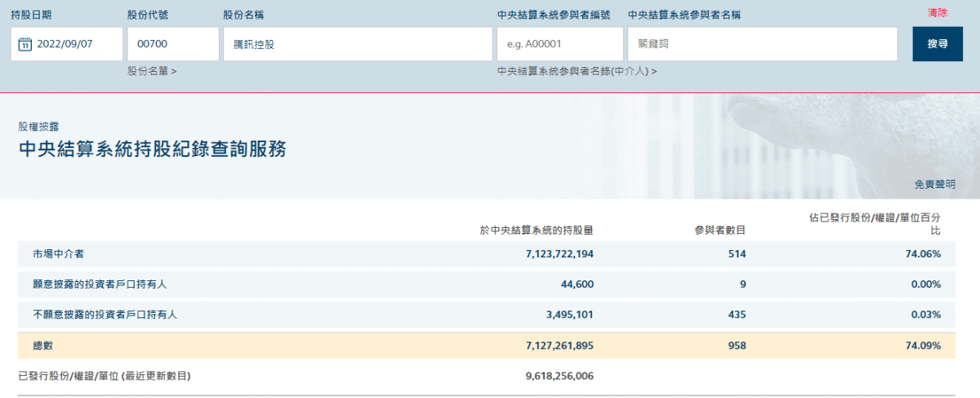This screenshot has width=980, height=398.
Task: Click the 中央結算系統持股紀錄查詢服務 page heading
Action: 152,149
